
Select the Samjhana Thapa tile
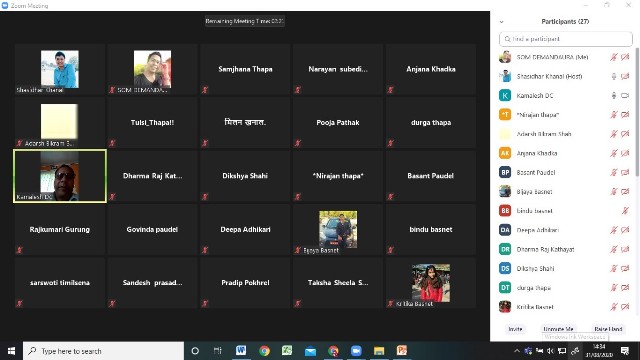coord(245,69)
